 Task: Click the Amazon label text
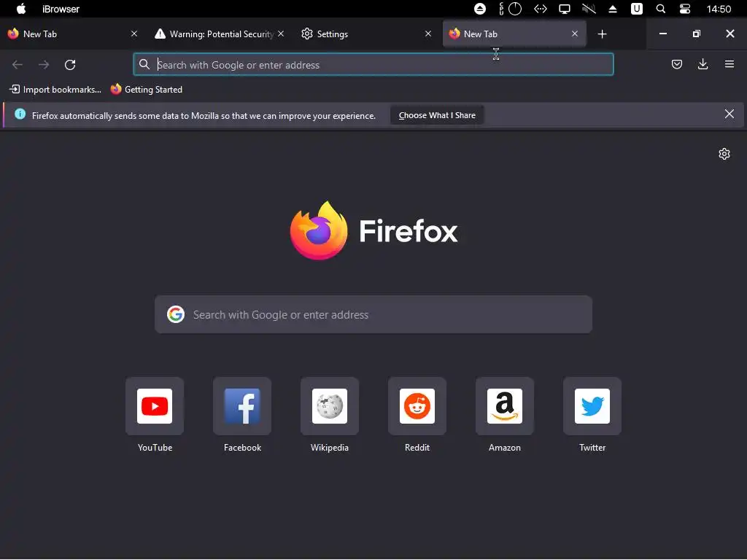tap(505, 448)
